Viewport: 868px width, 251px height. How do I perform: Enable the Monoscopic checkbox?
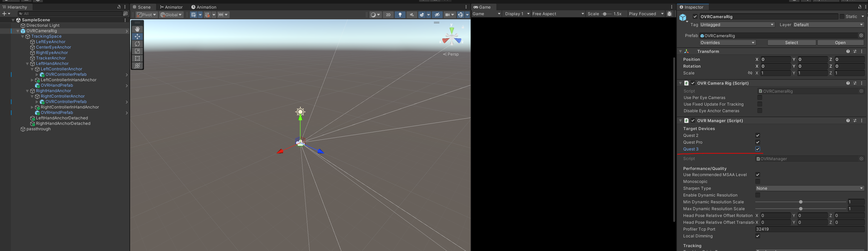757,182
